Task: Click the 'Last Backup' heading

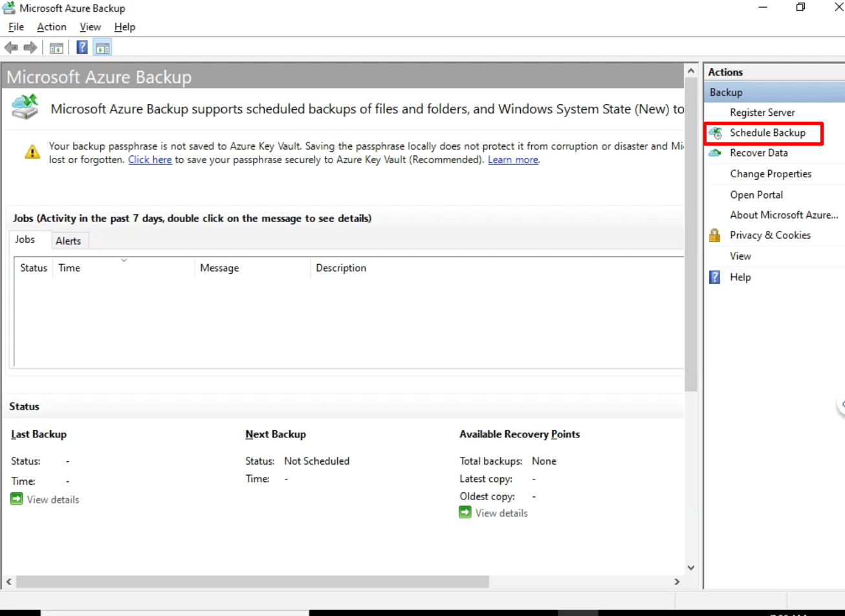Action: pos(39,434)
